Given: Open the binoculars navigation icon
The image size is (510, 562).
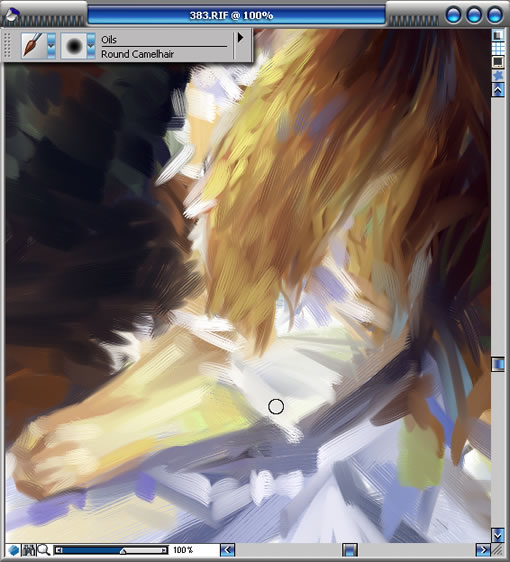Looking at the screenshot, I should click(29, 550).
